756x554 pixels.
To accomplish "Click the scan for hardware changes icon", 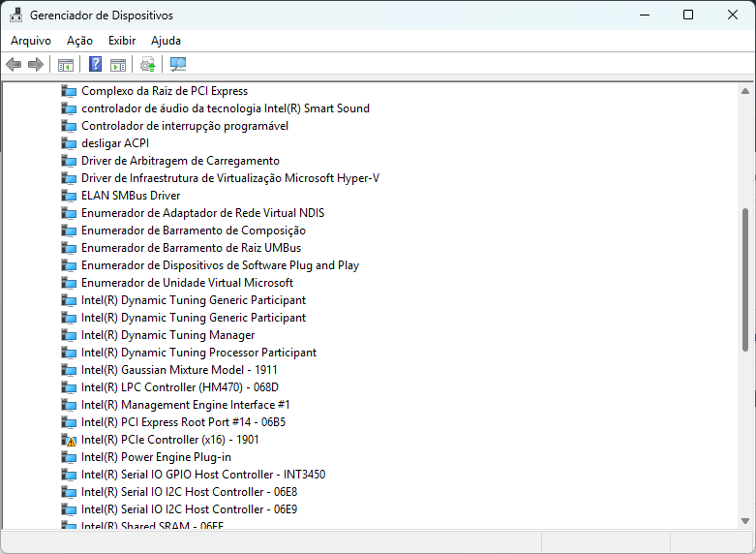I will [x=178, y=64].
